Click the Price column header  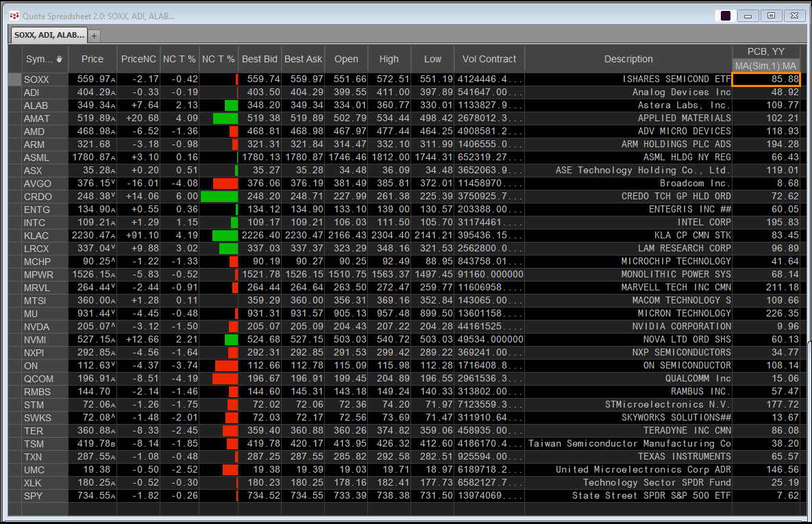tap(93, 59)
